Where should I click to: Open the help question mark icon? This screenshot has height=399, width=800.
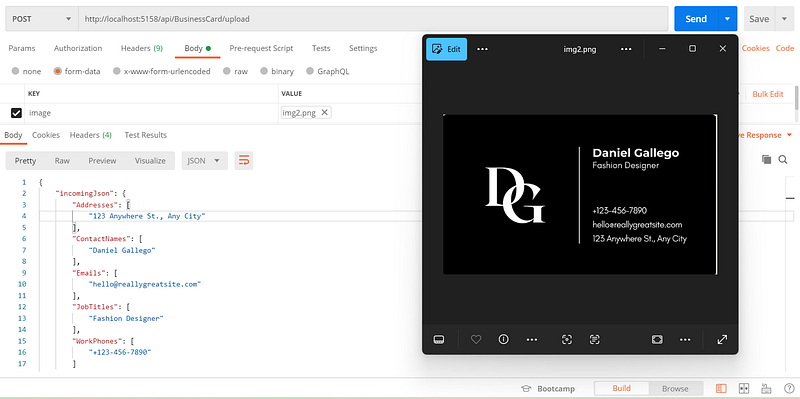[x=788, y=389]
